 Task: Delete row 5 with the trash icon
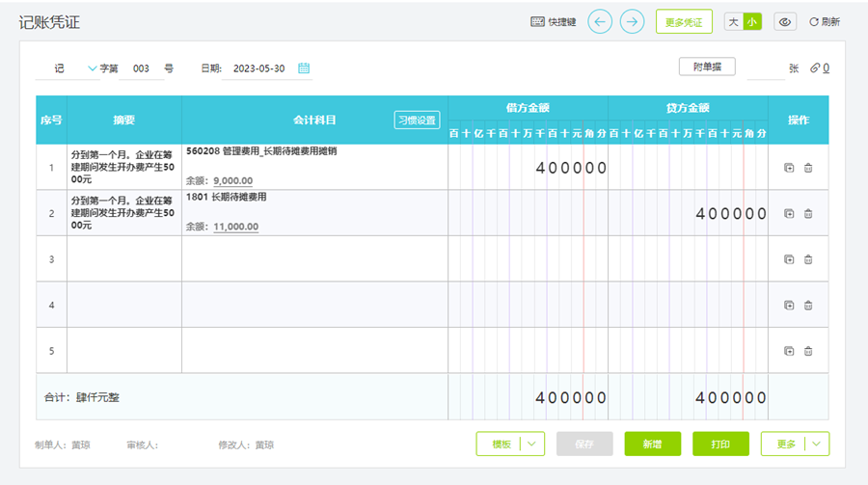[x=808, y=351]
